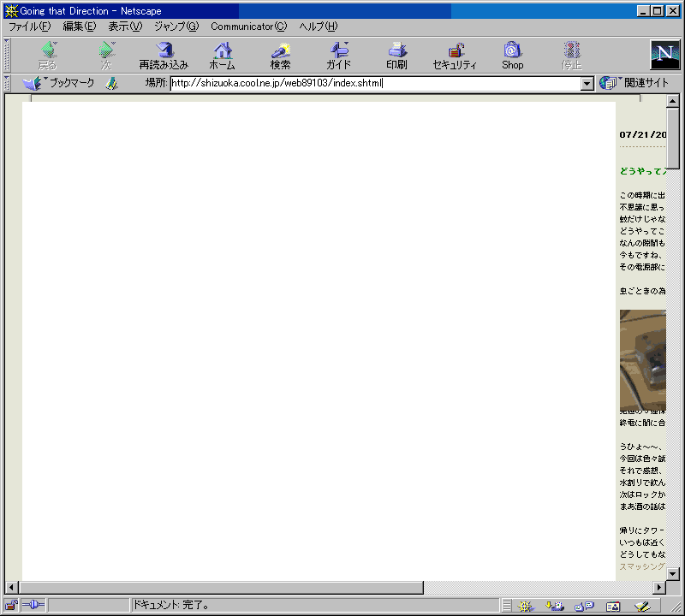Click the horizontal scrollbar thumb
The width and height of the screenshot is (685, 616).
(x=221, y=588)
